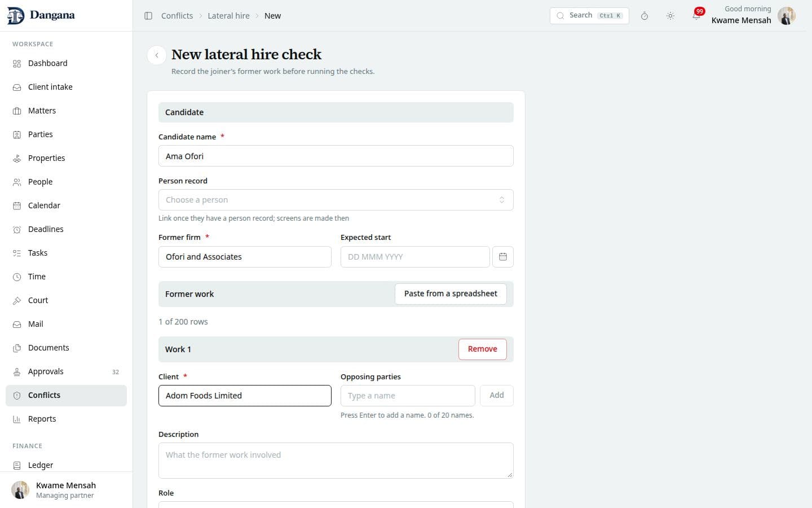Go to the Lateral hire breadcrumb
This screenshot has height=508, width=812.
[x=228, y=16]
